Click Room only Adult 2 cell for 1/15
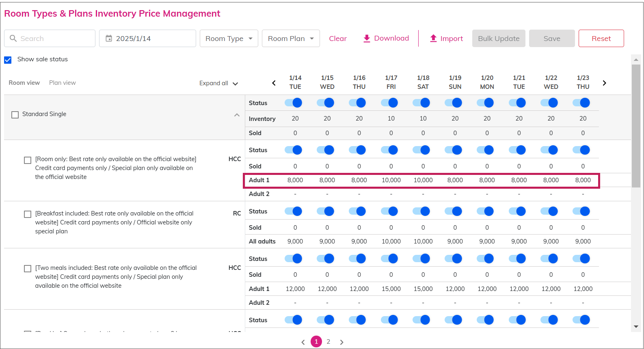644x349 pixels. [327, 194]
